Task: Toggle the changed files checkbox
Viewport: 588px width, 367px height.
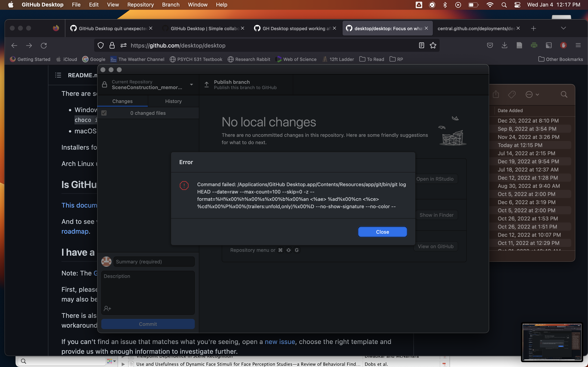Action: pos(104,113)
